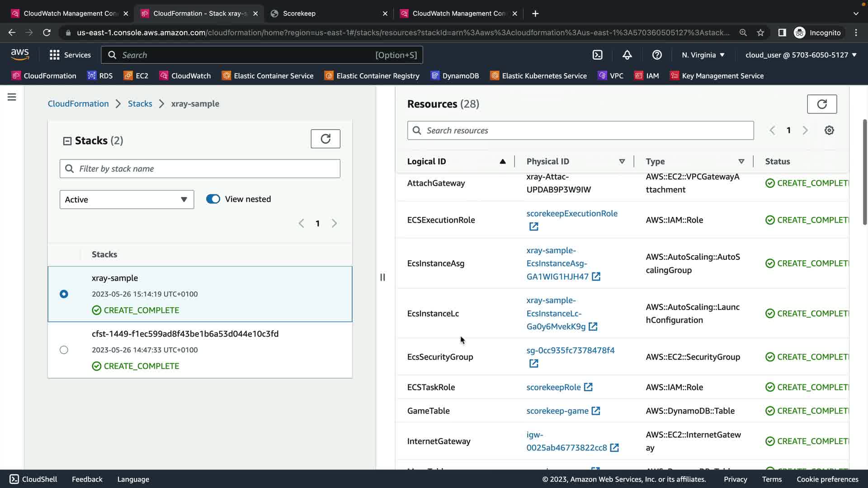
Task: Select the xray-sample stack radio button
Action: pyautogui.click(x=64, y=294)
